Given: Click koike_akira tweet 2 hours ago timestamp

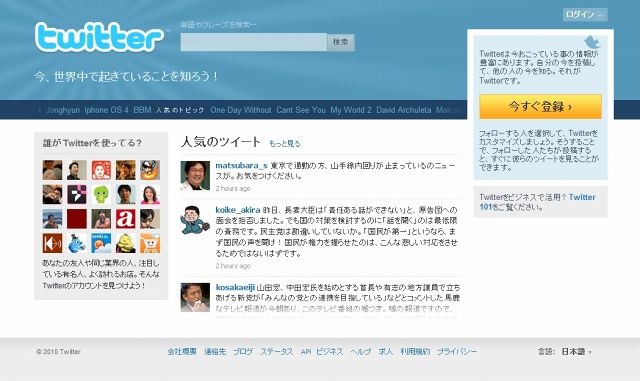Looking at the screenshot, I should pyautogui.click(x=233, y=266).
